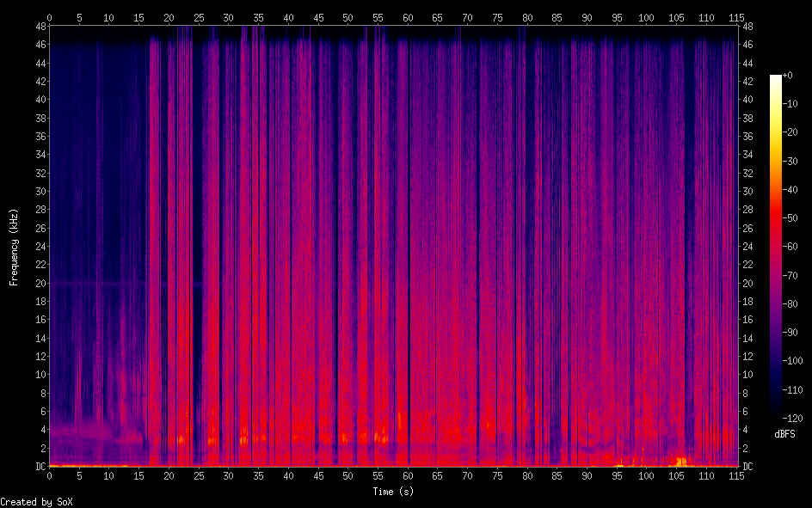Click the 60 second tick on bottom time axis
The height and width of the screenshot is (508, 812).
(407, 475)
